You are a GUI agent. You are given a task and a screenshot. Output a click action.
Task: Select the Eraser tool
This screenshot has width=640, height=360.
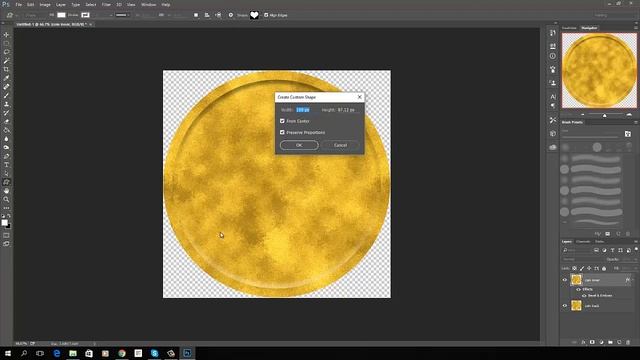click(6, 122)
